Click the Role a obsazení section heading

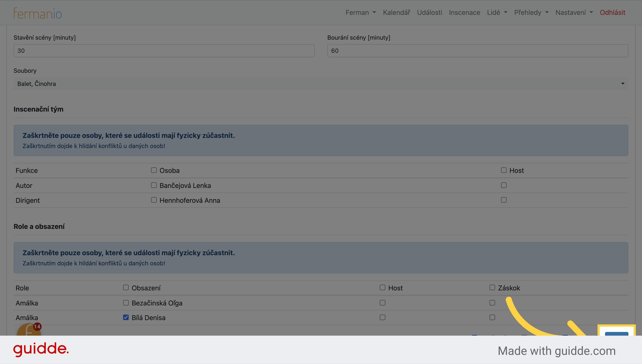[x=39, y=227]
